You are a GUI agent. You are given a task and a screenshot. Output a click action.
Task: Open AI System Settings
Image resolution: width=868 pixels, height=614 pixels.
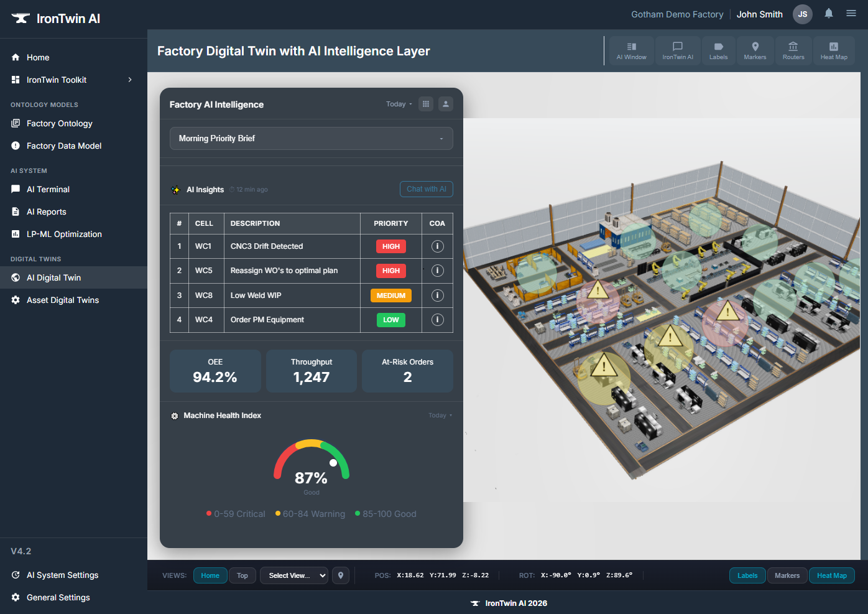(62, 575)
